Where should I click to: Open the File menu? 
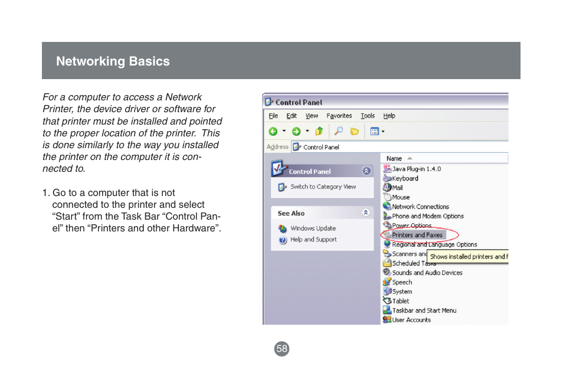273,116
